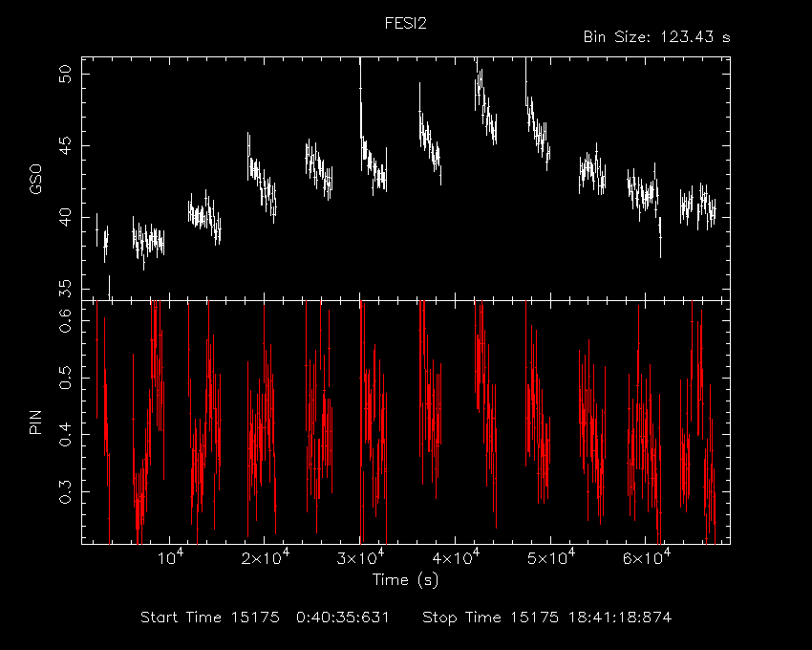Screen dimensions: 812x650
Task: Click the PIN axis tick label 0.4
Action: click(x=66, y=434)
